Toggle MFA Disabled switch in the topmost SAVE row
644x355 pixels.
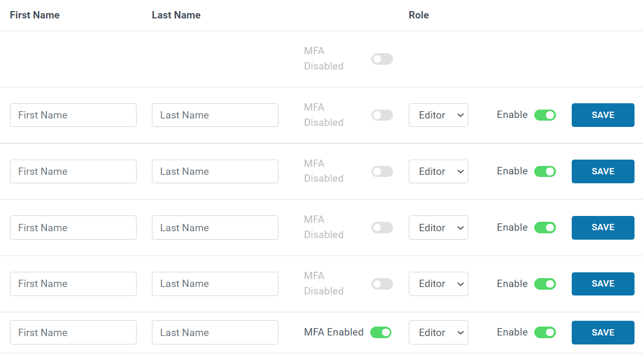tap(382, 115)
